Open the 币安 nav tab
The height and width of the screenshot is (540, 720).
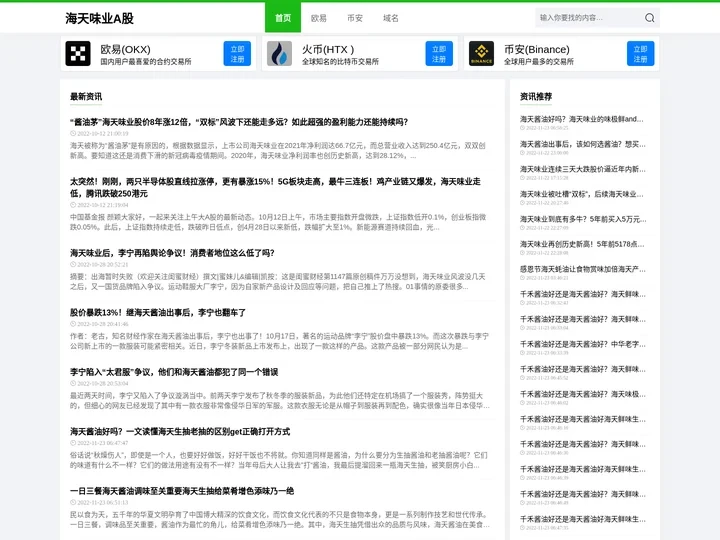[355, 18]
